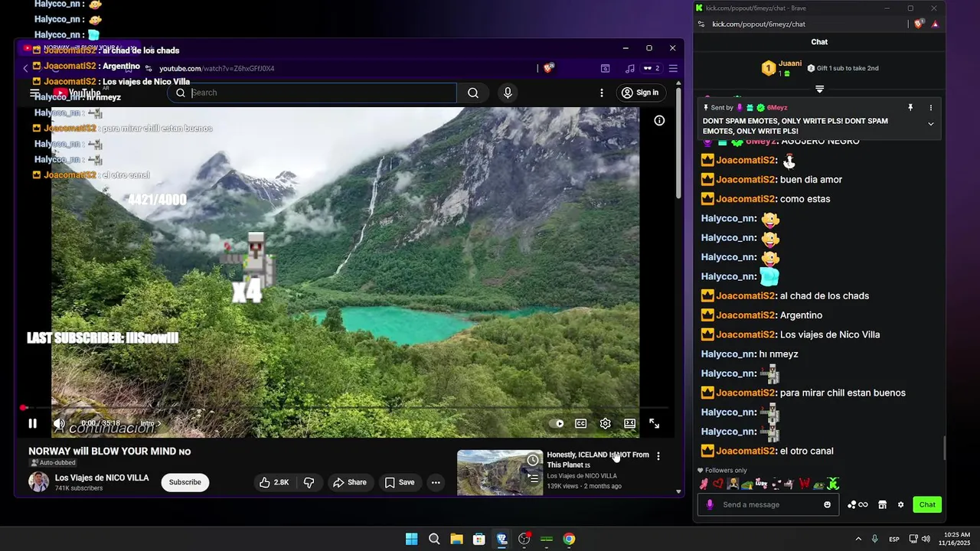The image size is (980, 551).
Task: Open File Explorer from taskbar
Action: click(x=456, y=539)
